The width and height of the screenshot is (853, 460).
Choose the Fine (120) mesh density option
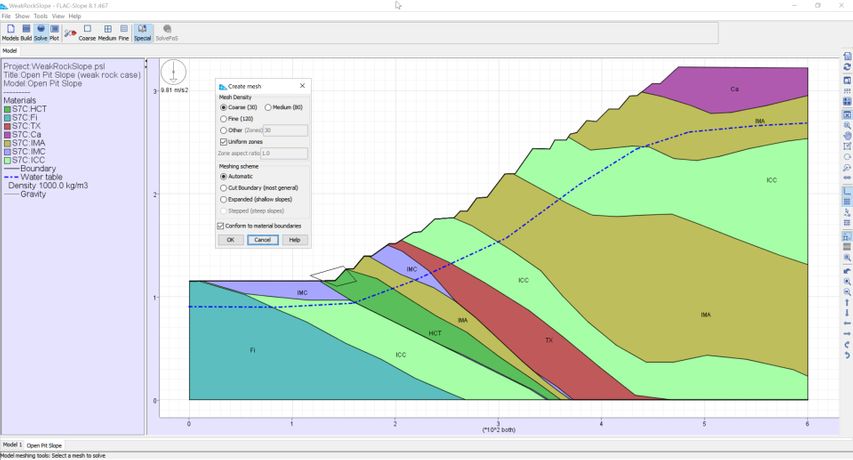[223, 119]
